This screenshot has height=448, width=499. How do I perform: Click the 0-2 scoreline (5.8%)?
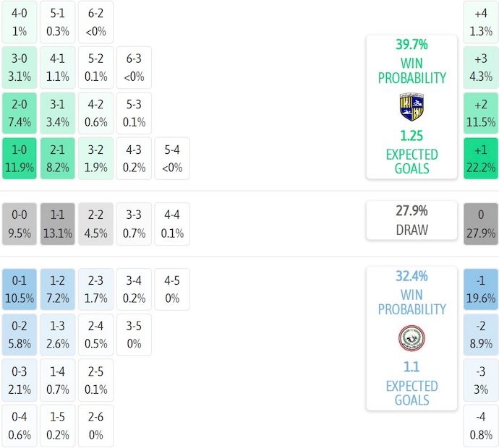point(20,335)
